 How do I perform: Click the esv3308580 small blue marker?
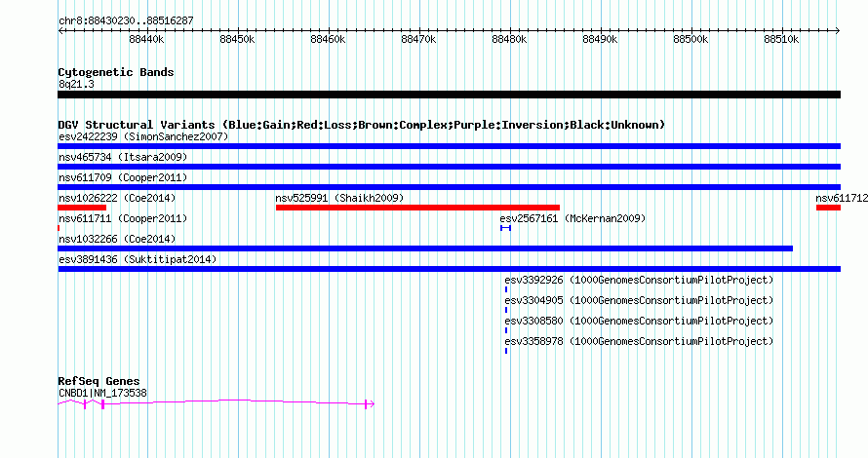[x=506, y=330]
